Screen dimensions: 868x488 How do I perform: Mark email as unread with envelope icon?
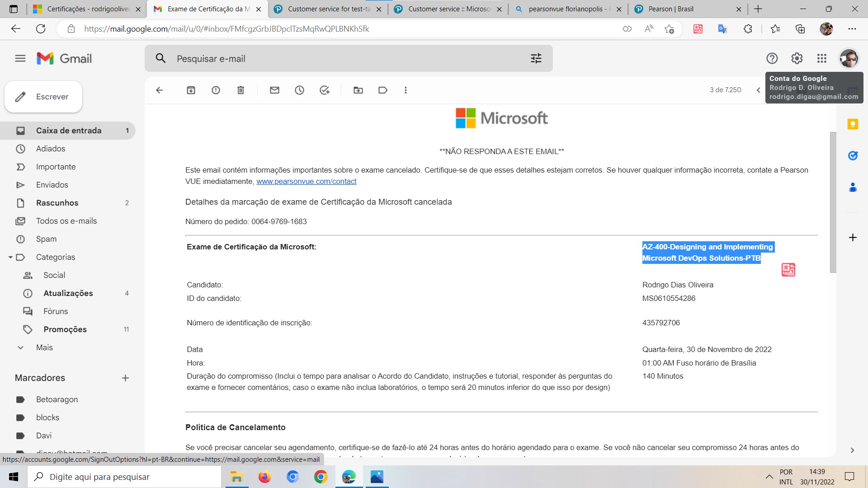tap(274, 90)
